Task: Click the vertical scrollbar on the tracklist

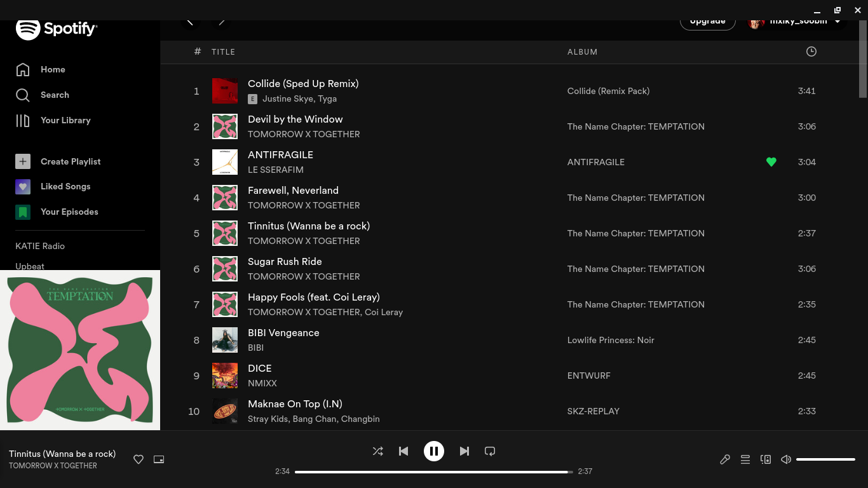Action: [863, 59]
